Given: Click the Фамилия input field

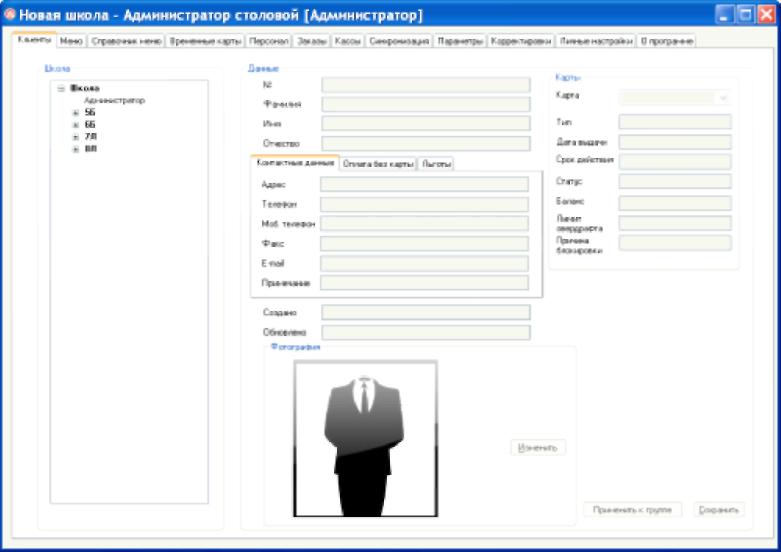Looking at the screenshot, I should click(426, 104).
